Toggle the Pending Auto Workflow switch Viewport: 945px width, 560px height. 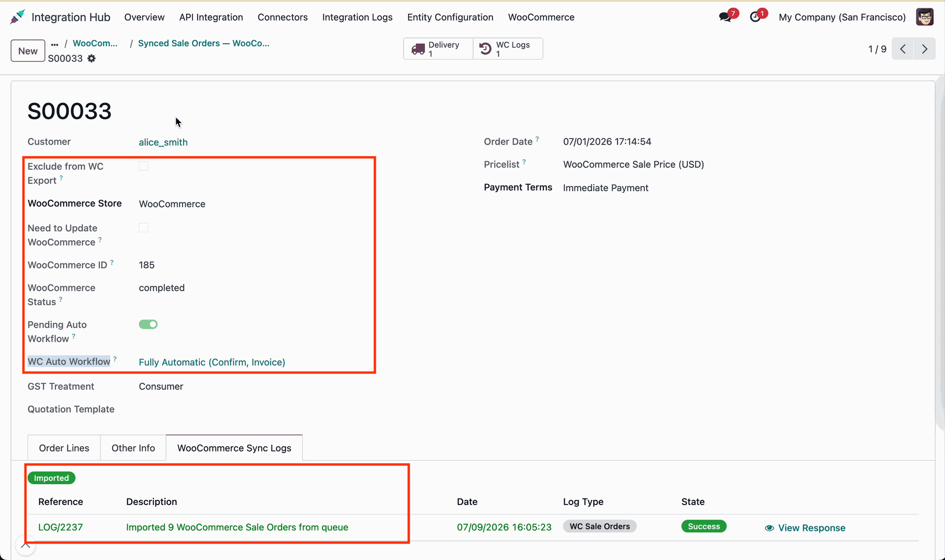[148, 324]
